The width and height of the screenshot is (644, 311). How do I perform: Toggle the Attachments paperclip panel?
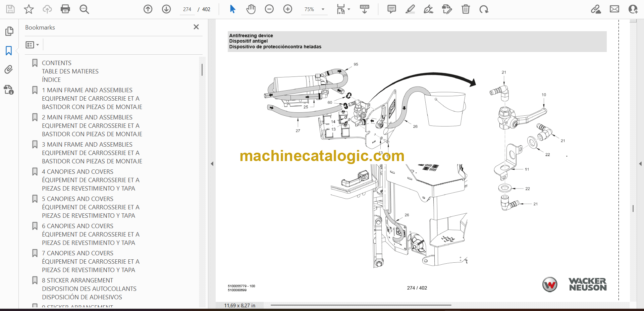(x=9, y=70)
